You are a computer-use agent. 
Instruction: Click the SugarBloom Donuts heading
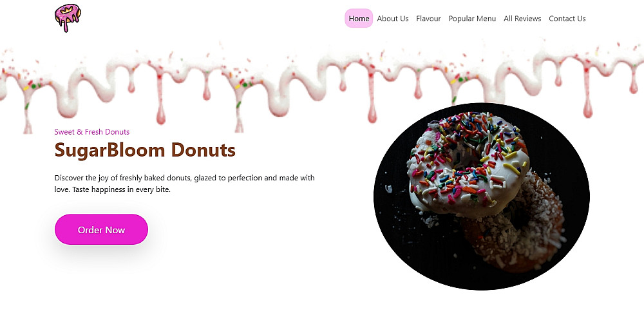point(145,150)
